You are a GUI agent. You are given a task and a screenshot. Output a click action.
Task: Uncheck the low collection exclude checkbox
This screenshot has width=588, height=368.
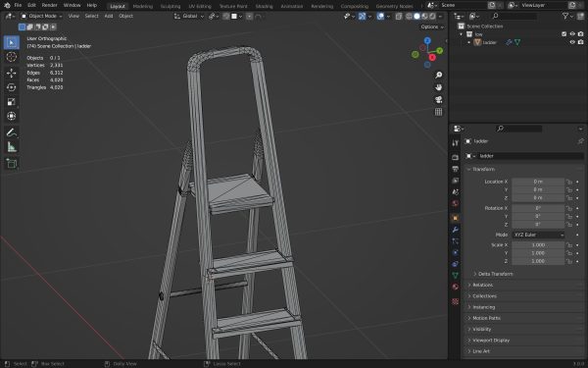[x=564, y=34]
